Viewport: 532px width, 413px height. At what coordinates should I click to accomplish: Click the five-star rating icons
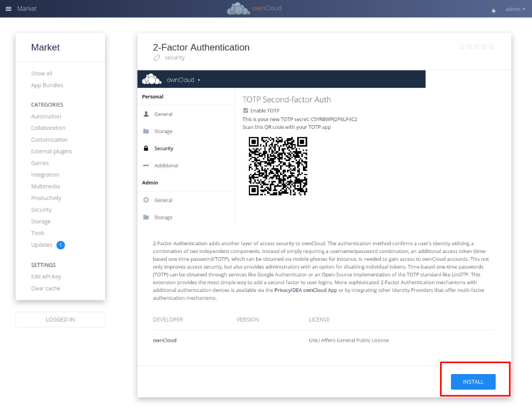click(x=476, y=47)
